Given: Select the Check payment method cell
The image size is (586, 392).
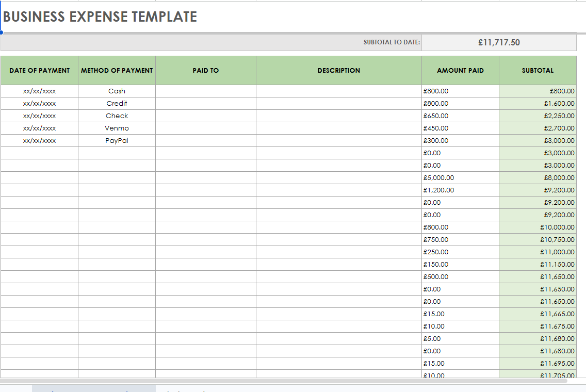Looking at the screenshot, I should coord(117,116).
